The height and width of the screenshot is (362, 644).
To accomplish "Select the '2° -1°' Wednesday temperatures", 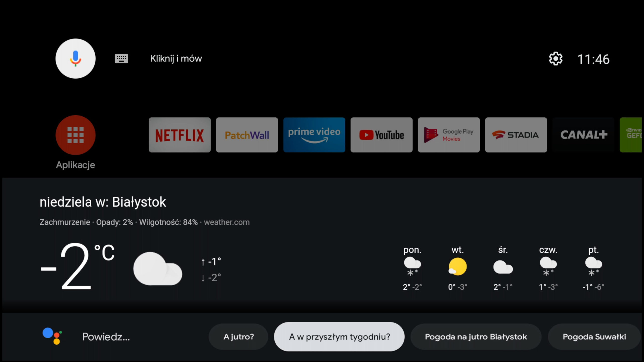I will coord(503,287).
